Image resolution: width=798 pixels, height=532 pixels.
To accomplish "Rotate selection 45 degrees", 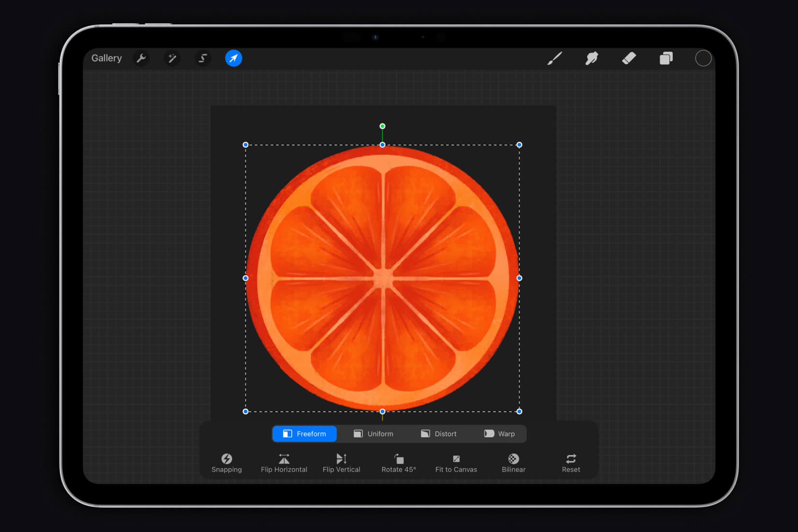I will pos(399,463).
